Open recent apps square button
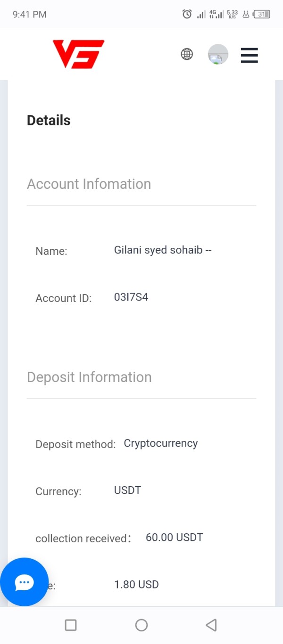Image resolution: width=283 pixels, height=644 pixels. pyautogui.click(x=71, y=625)
